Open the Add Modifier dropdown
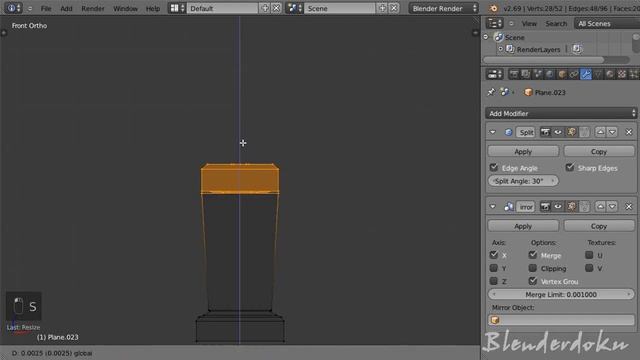This screenshot has height=360, width=640. (x=561, y=113)
